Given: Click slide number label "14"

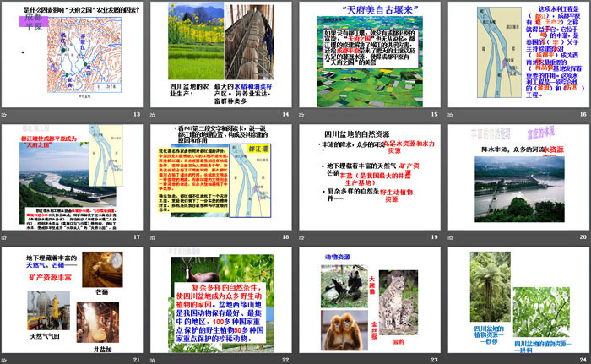Looking at the screenshot, I should [x=285, y=114].
